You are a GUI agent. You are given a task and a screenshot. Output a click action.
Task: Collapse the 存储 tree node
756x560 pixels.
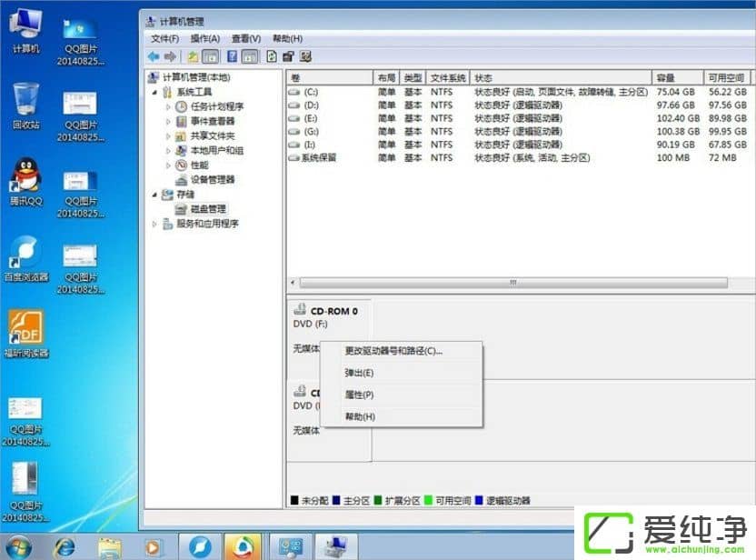[x=154, y=194]
